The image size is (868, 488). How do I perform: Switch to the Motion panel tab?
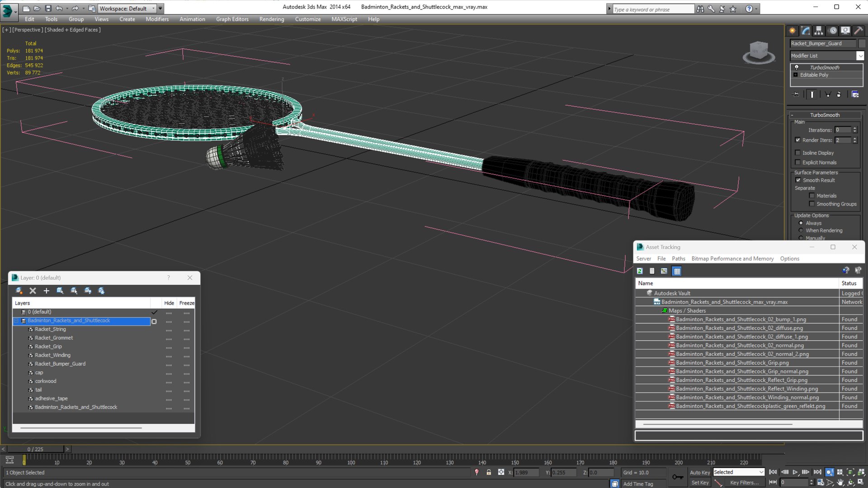tap(833, 31)
